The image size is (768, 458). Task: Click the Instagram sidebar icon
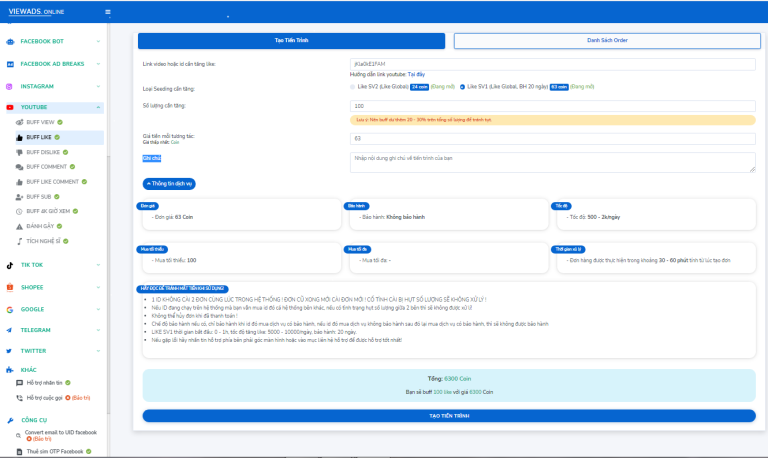(x=9, y=87)
